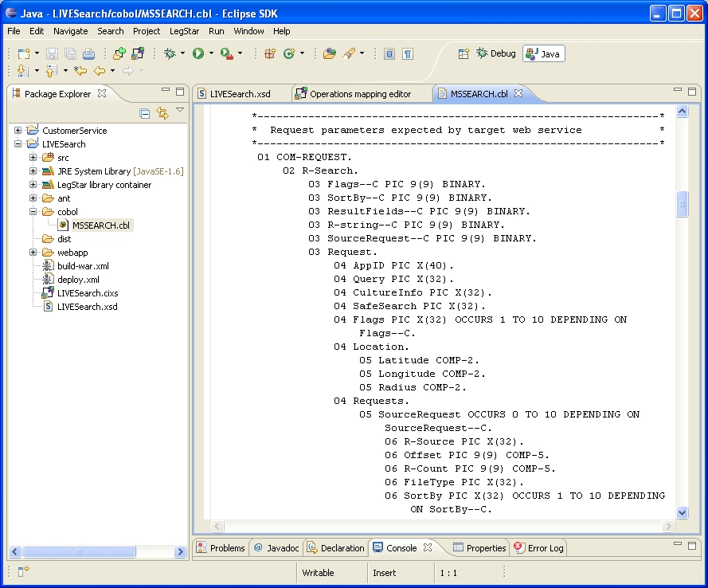
Task: Expand the LegStar library container node
Action: (x=33, y=184)
